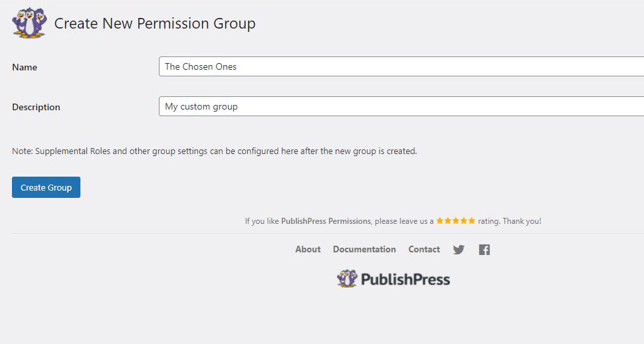The image size is (644, 344).
Task: Click the last gold star in the rating
Action: pos(471,221)
